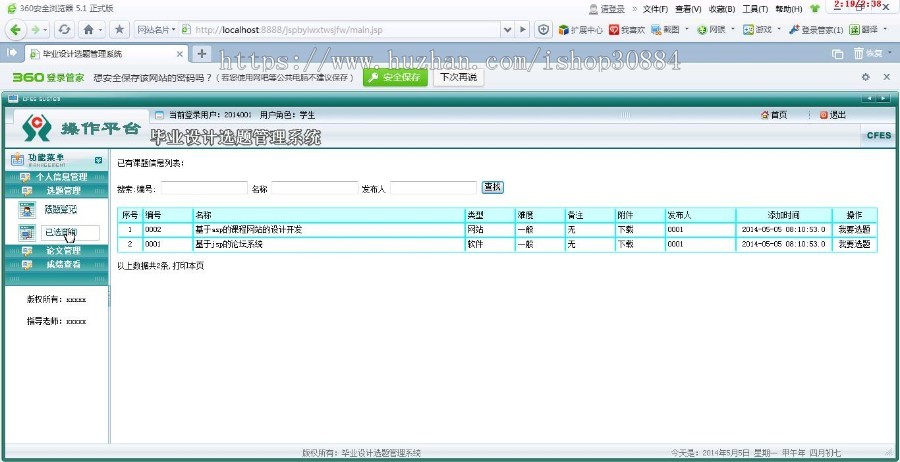Open the 帮助(H) menu

(x=789, y=9)
